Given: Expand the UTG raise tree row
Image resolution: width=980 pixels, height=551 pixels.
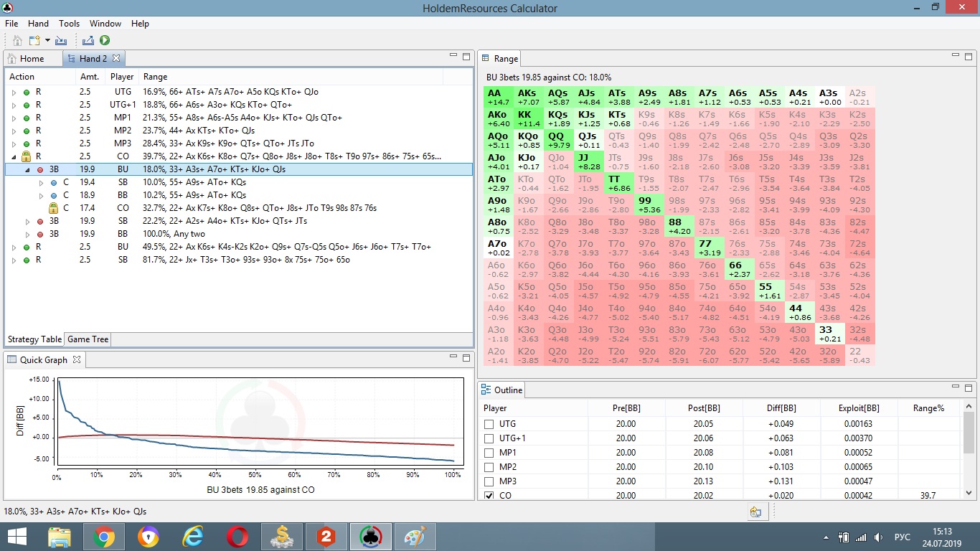Looking at the screenshot, I should 14,92.
